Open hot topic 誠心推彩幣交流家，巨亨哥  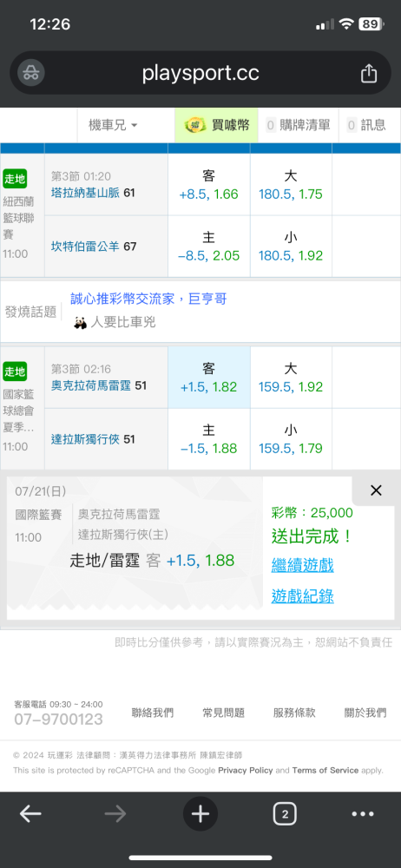click(x=148, y=299)
